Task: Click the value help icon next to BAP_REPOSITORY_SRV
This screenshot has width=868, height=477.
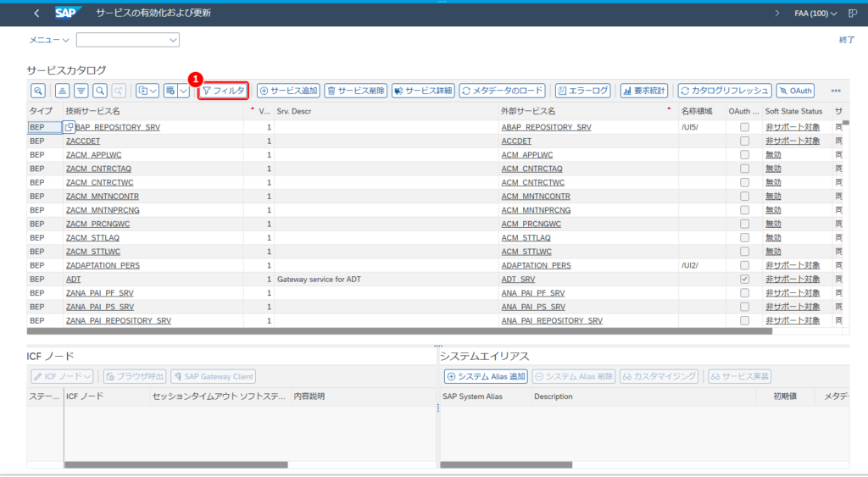Action: [69, 127]
